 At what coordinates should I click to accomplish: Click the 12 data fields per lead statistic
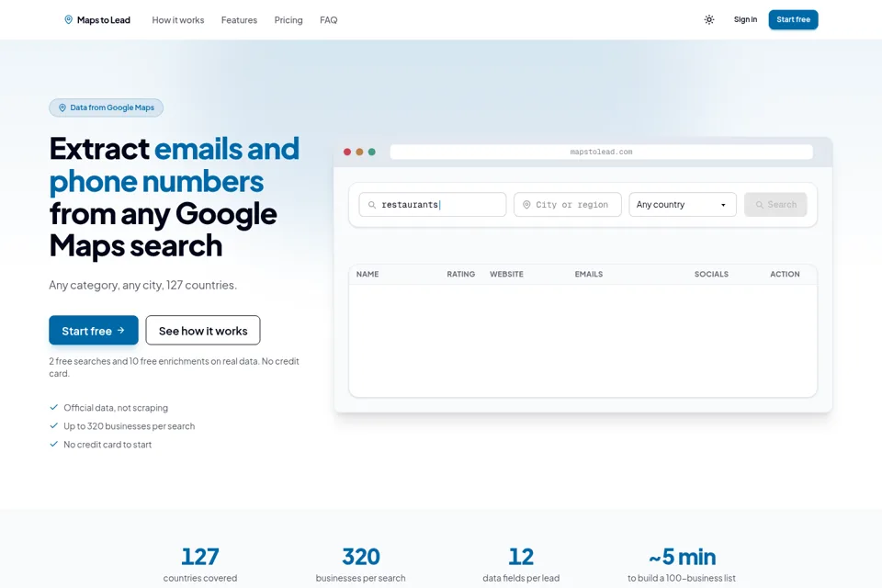point(521,564)
